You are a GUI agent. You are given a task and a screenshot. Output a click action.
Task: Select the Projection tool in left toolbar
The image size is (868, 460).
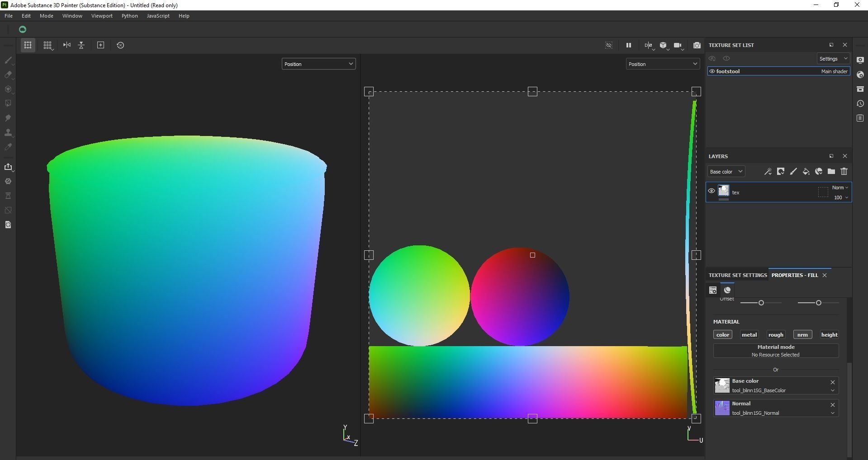(x=8, y=89)
